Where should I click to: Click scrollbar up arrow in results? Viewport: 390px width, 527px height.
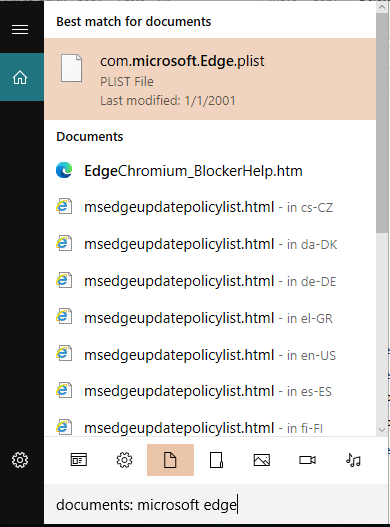click(x=382, y=7)
